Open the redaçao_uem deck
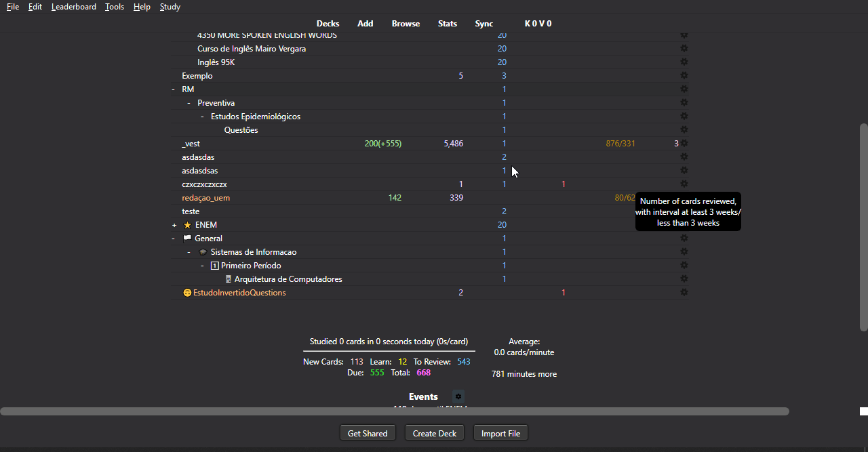Viewport: 868px width, 452px height. coord(205,198)
